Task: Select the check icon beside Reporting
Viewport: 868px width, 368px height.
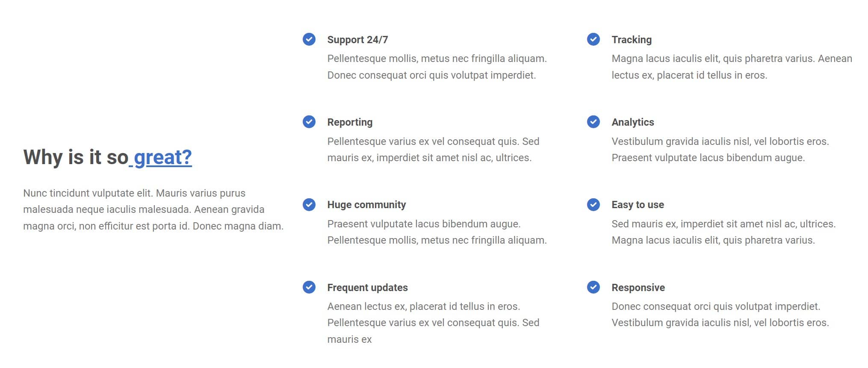Action: click(309, 122)
